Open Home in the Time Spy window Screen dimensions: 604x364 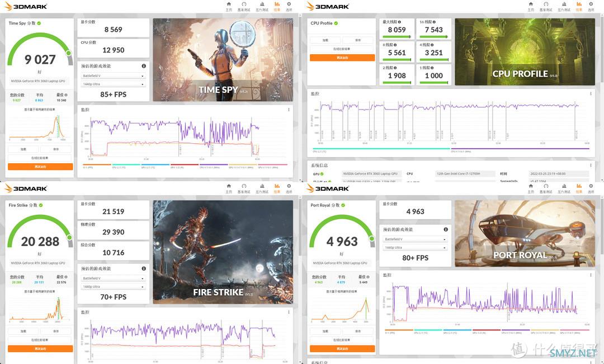coord(229,6)
